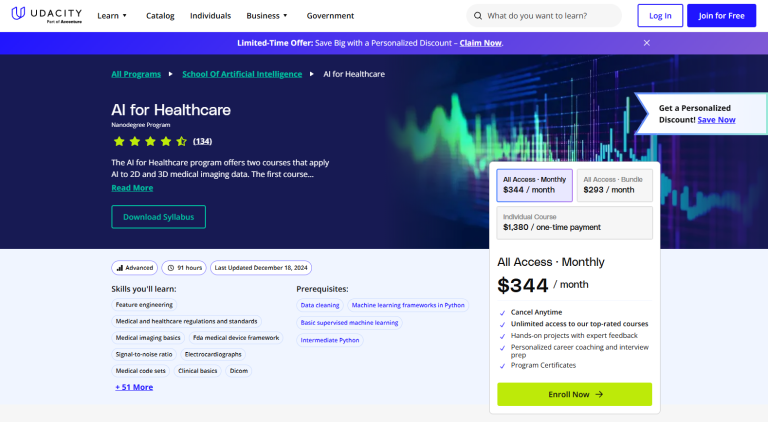Click Save Now discount link
768x422 pixels.
tap(716, 120)
